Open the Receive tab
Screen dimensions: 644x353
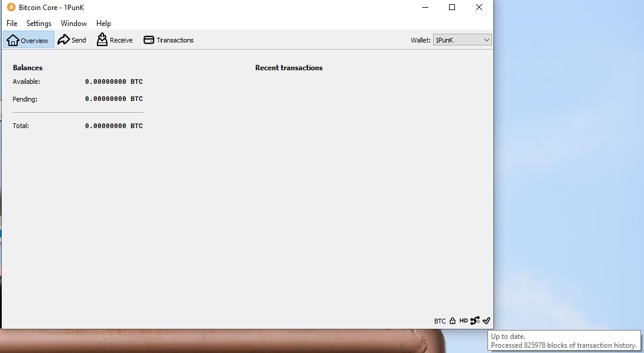tap(115, 40)
